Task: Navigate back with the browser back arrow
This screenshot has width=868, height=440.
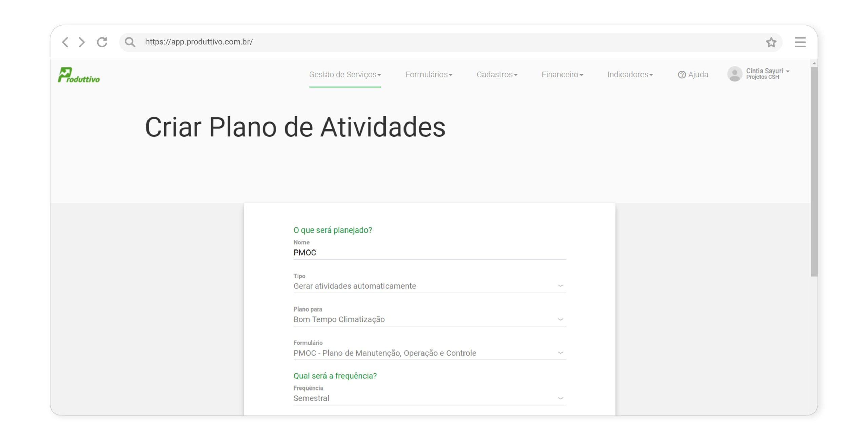Action: pos(65,42)
